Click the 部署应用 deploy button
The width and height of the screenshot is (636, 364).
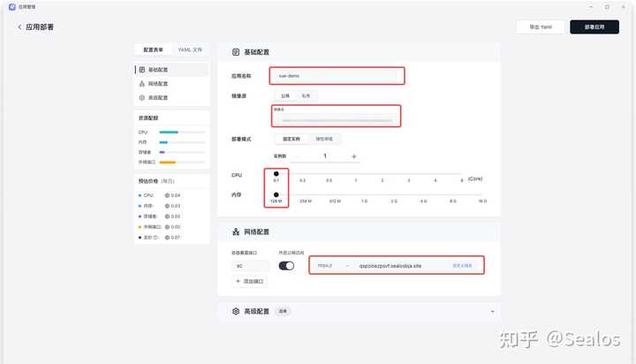pos(594,27)
